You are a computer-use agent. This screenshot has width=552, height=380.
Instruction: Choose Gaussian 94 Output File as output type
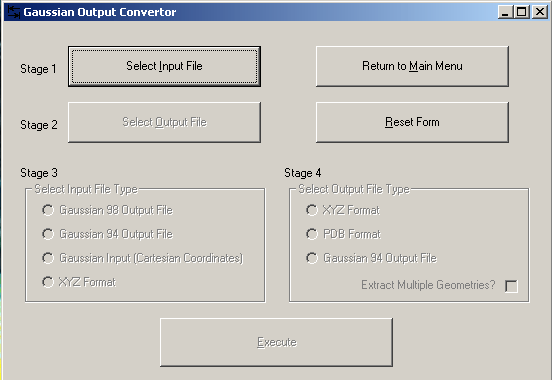(371, 258)
